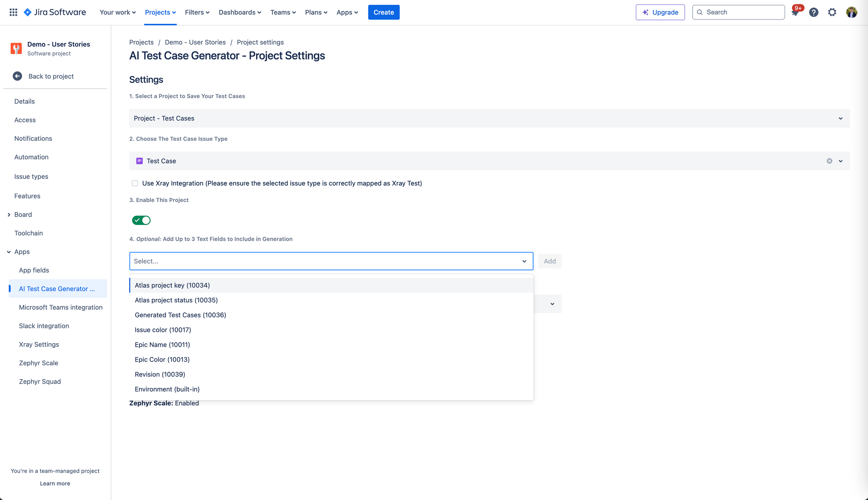Select Generated Test Cases (10036) option
This screenshot has height=500, width=868.
[x=180, y=315]
